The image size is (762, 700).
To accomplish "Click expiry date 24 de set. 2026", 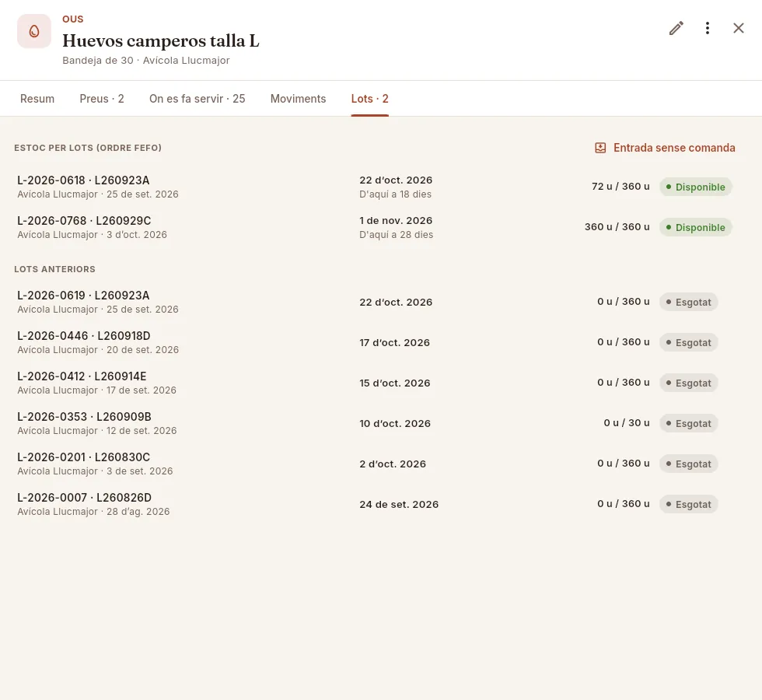I will pos(399,505).
